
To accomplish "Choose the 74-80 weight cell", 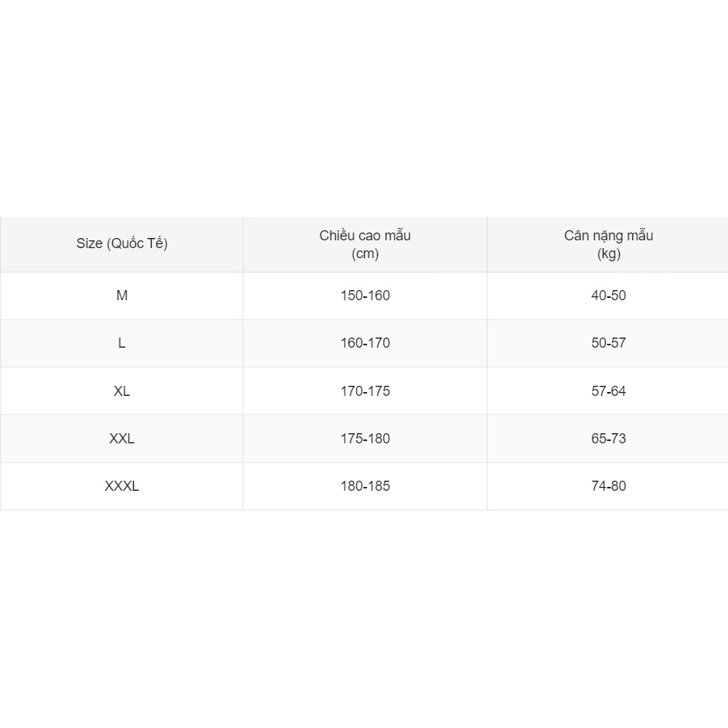I will (x=608, y=486).
